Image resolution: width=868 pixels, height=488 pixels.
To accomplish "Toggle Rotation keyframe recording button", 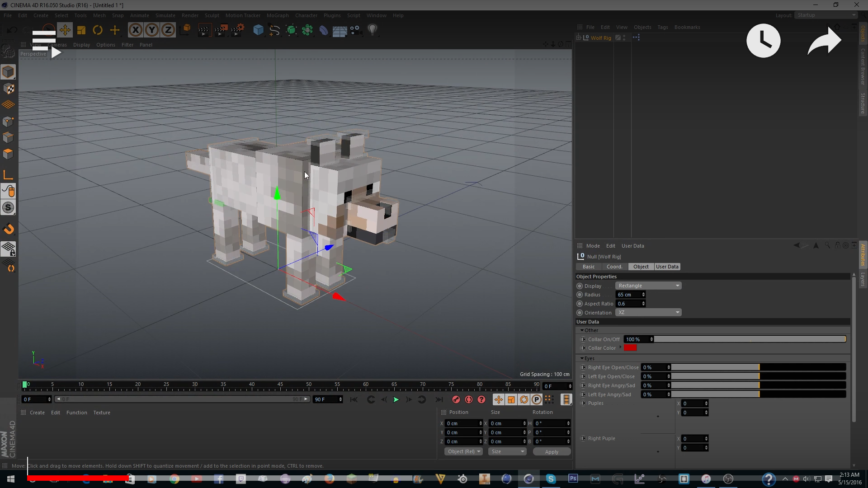I will tap(524, 399).
